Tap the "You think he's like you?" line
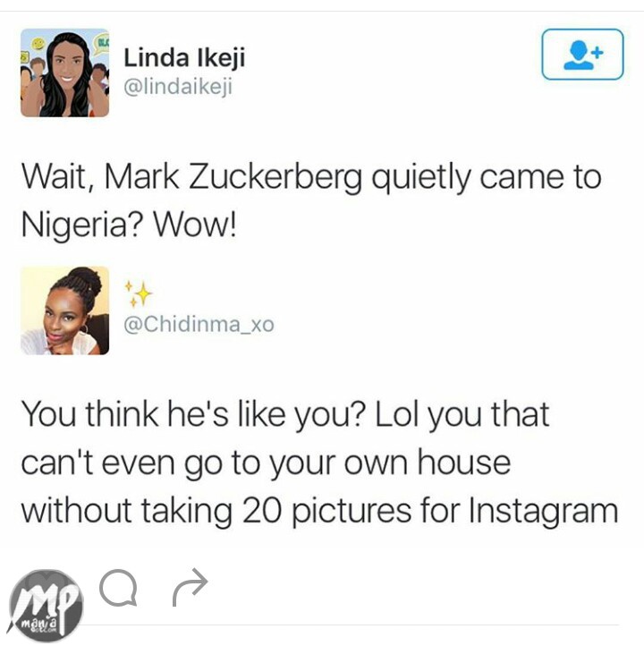This screenshot has width=644, height=646. click(x=193, y=415)
